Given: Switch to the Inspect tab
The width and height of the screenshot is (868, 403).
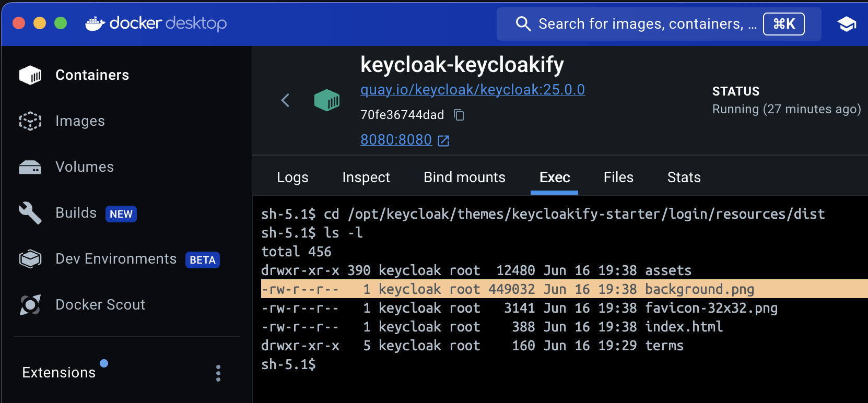Looking at the screenshot, I should (366, 177).
